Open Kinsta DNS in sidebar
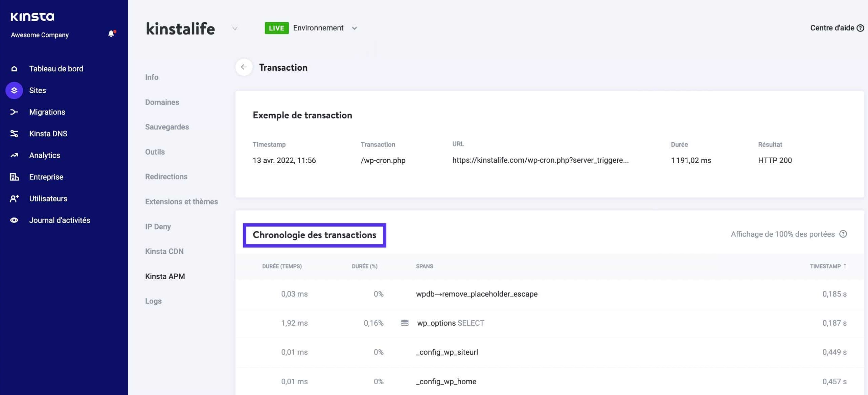This screenshot has height=395, width=868. (48, 134)
